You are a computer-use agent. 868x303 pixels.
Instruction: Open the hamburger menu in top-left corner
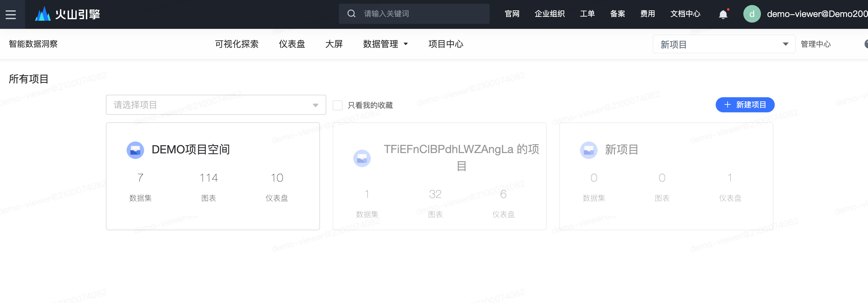[x=11, y=14]
